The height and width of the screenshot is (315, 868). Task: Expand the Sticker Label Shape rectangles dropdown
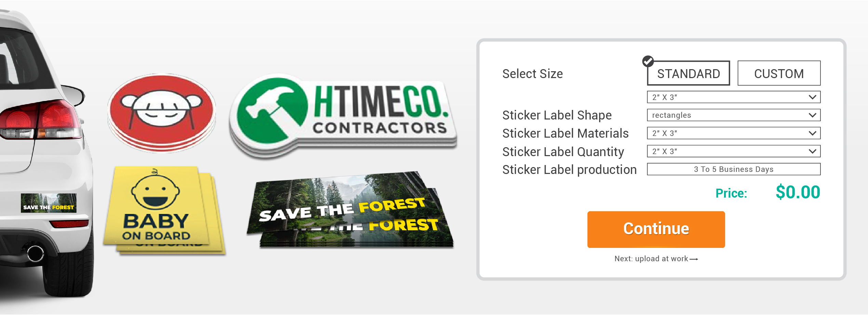[734, 115]
